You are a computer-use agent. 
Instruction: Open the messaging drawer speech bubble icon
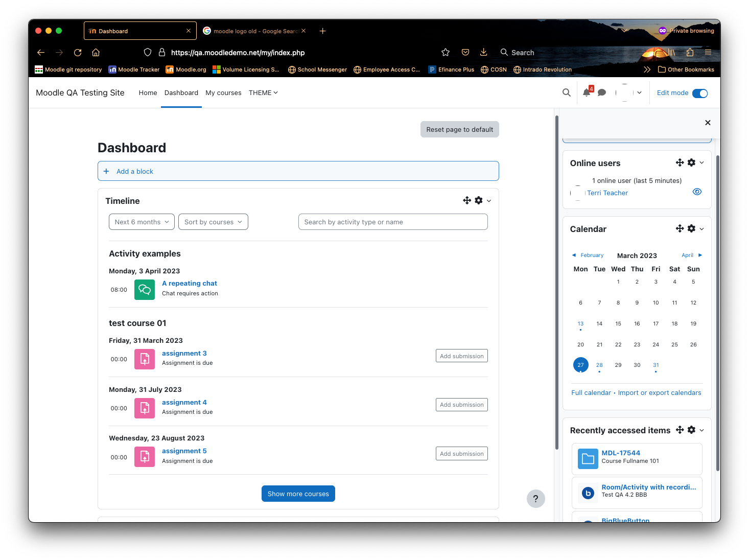point(602,92)
